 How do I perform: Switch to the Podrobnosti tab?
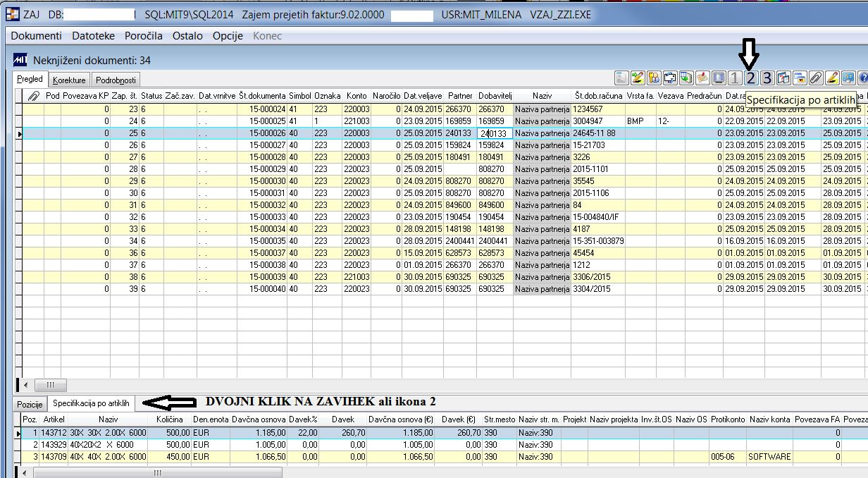[117, 80]
